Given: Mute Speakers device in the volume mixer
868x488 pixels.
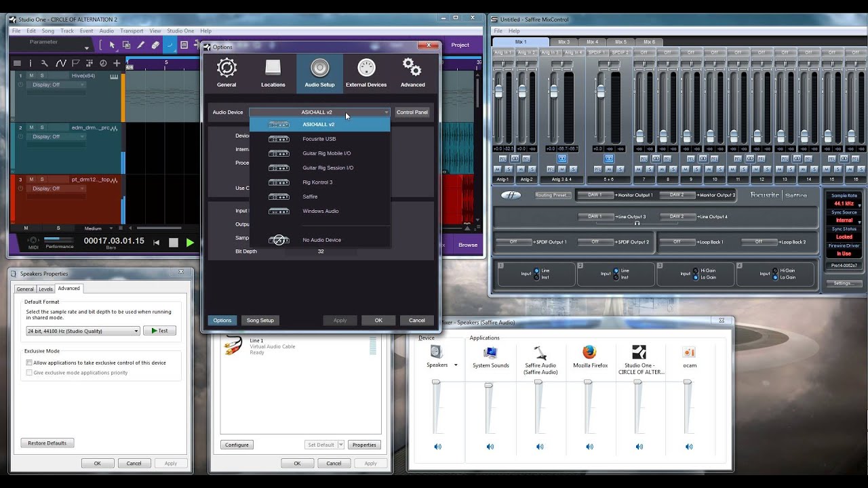Looking at the screenshot, I should point(437,447).
